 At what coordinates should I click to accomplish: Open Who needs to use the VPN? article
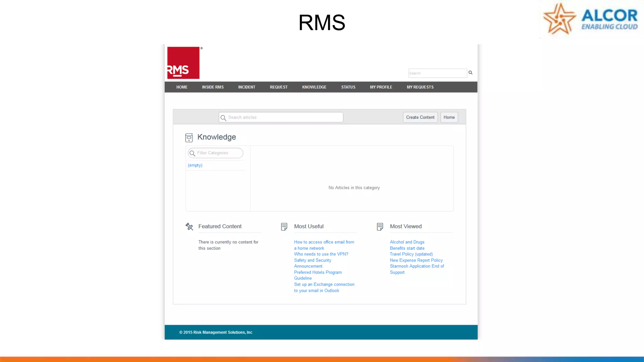(x=321, y=254)
